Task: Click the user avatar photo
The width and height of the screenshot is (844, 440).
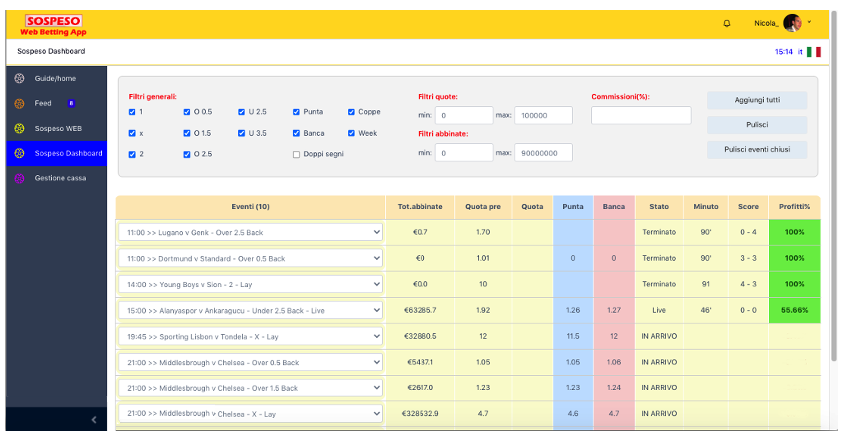Action: (792, 23)
